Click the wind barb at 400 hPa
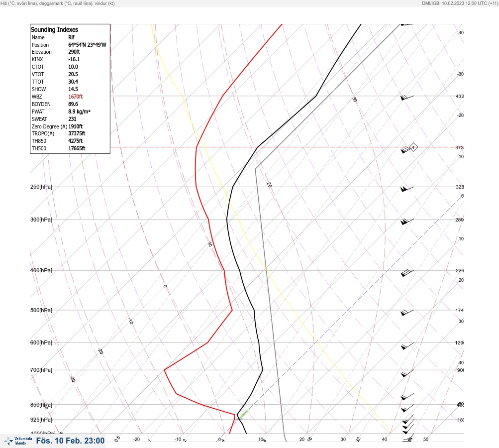 [x=407, y=273]
